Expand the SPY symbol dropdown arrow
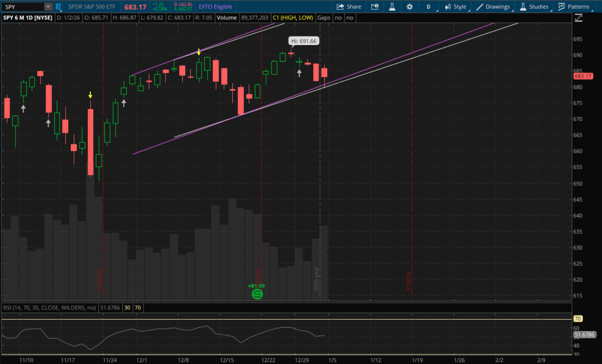Viewport: 602px width, 364px height. pos(48,7)
